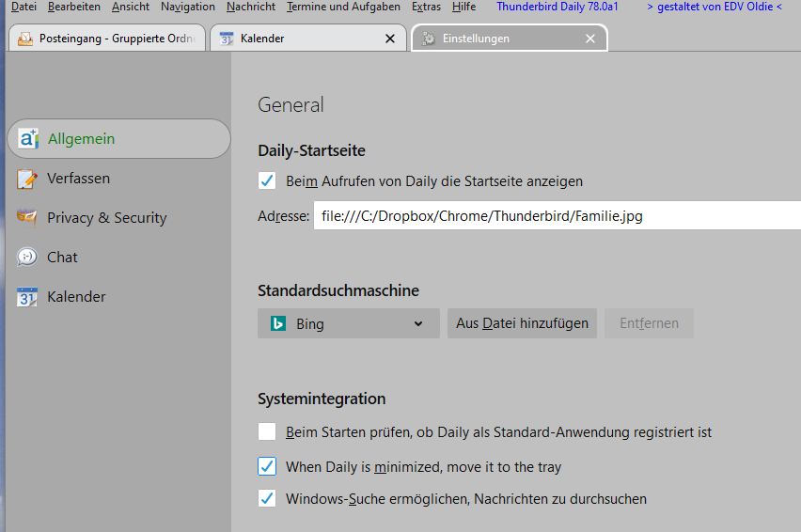
Task: Close the Kalender tab
Action: coord(390,39)
